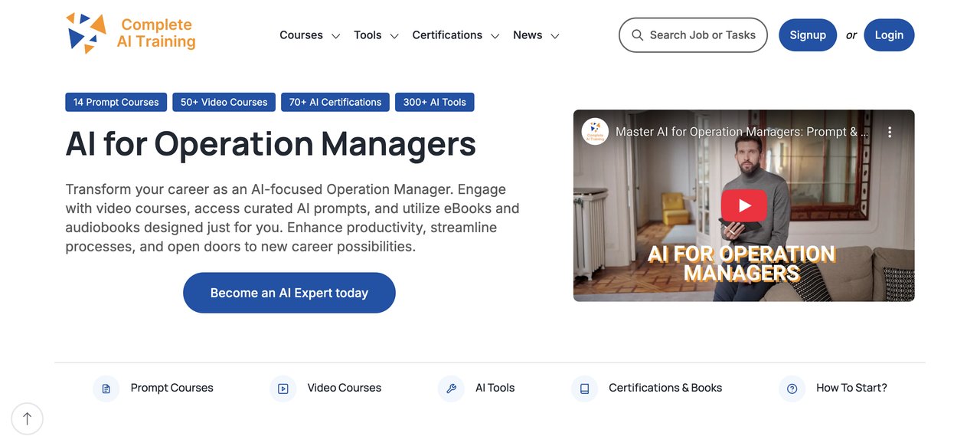Expand the Courses dropdown chevron

click(x=335, y=36)
